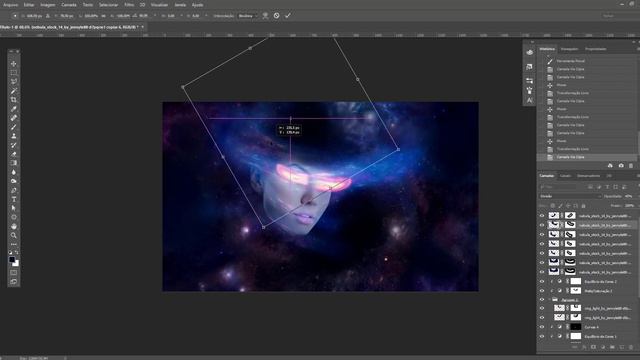This screenshot has height=360, width=640.
Task: Select the Pen tool
Action: click(13, 190)
